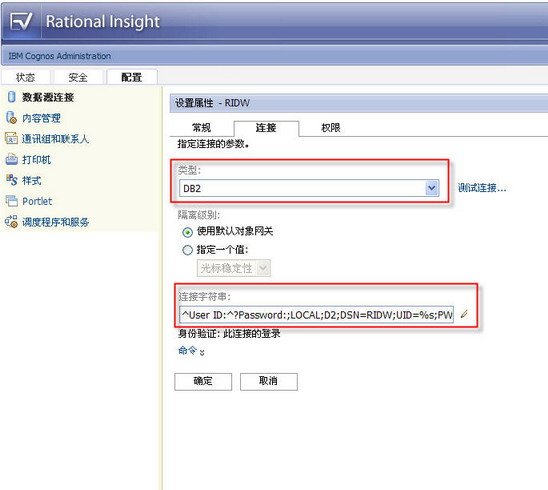Click the 身份验证: 此连接的登录 text

229,334
